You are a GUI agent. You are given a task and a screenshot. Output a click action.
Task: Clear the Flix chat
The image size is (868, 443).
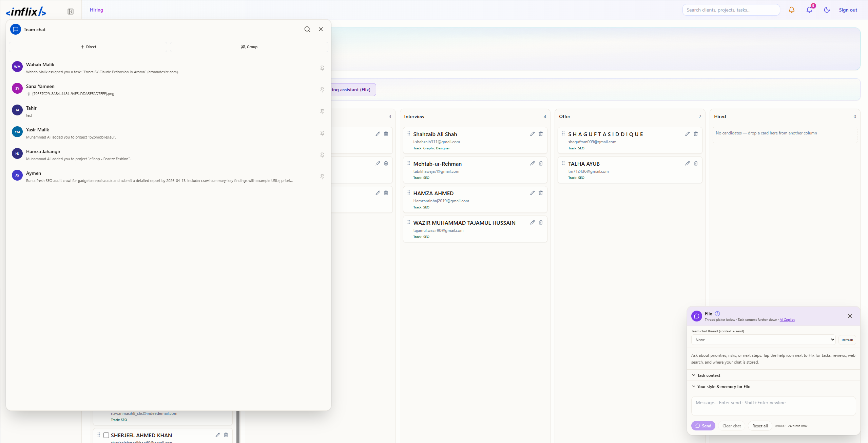(732, 426)
